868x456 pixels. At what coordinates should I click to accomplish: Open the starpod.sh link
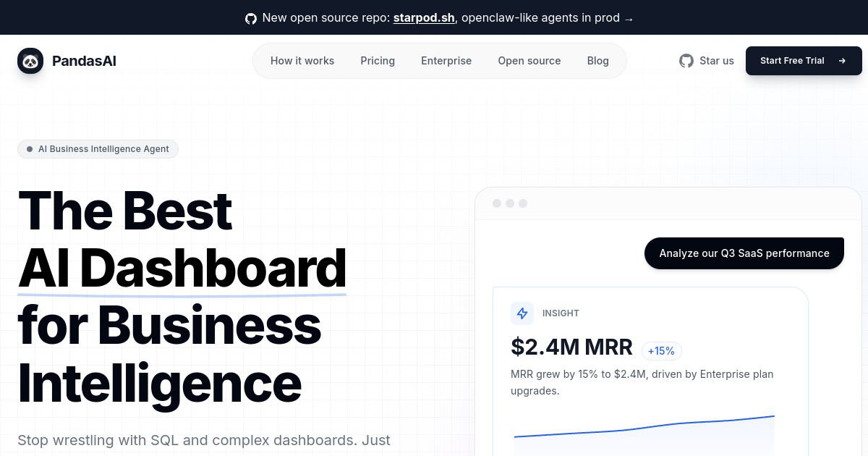point(424,18)
